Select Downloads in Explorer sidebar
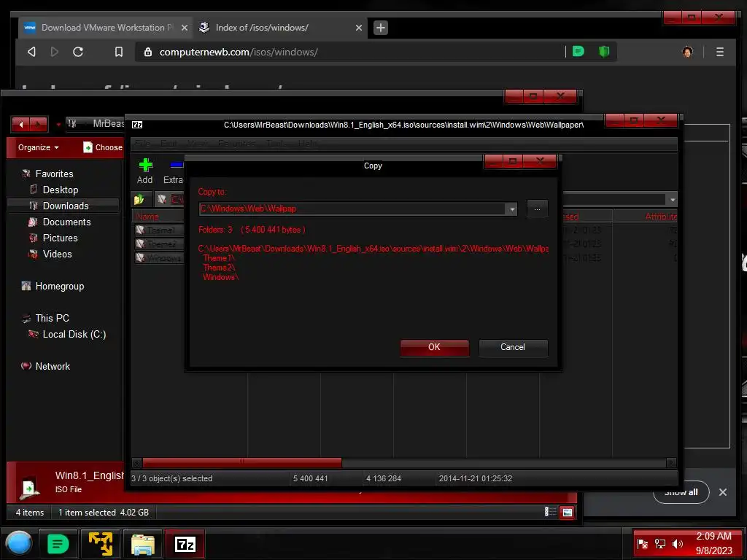The image size is (747, 560). pyautogui.click(x=63, y=206)
